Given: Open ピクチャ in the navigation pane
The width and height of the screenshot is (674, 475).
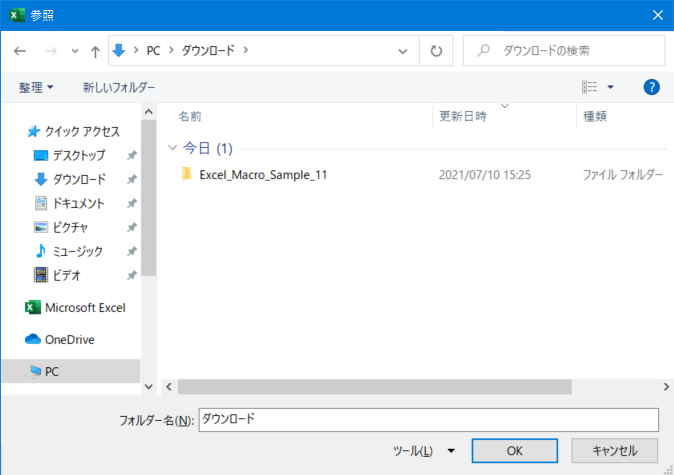Looking at the screenshot, I should (61, 227).
